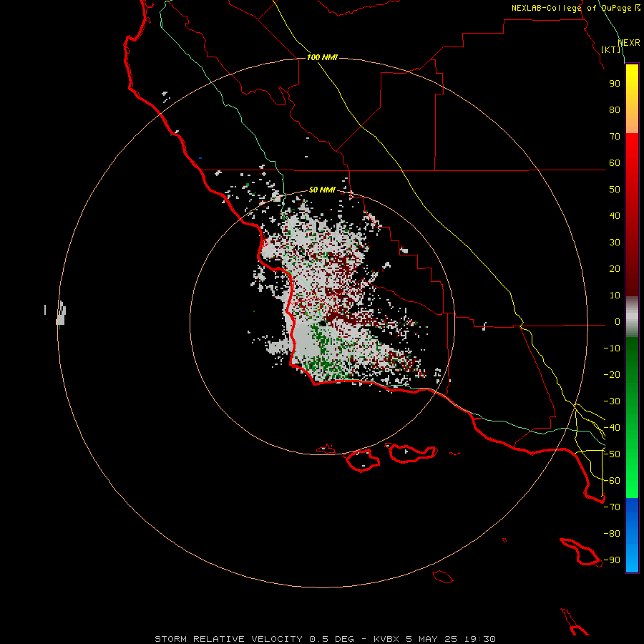
Task: Click the positive 60 value on velocity scale
Action: pos(615,162)
